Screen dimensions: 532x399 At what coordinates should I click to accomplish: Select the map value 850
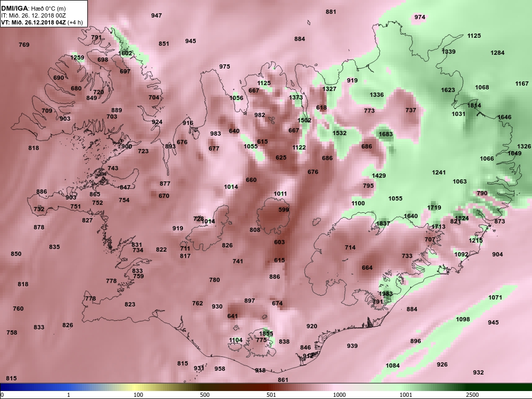click(16, 253)
